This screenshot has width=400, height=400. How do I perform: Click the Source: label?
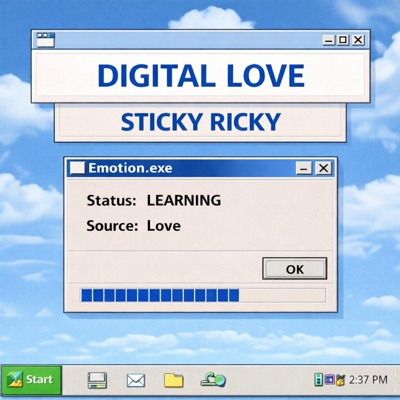point(112,226)
